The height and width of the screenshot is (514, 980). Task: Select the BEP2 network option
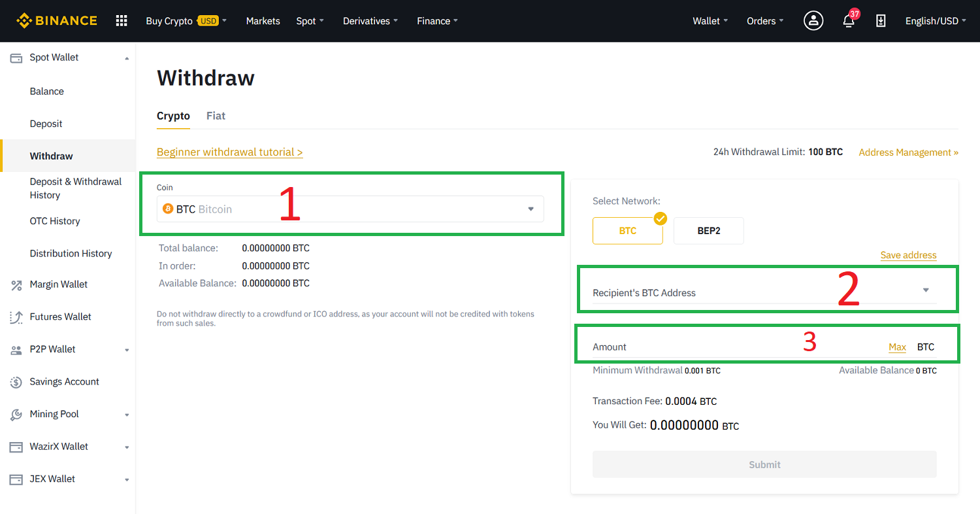pos(709,231)
